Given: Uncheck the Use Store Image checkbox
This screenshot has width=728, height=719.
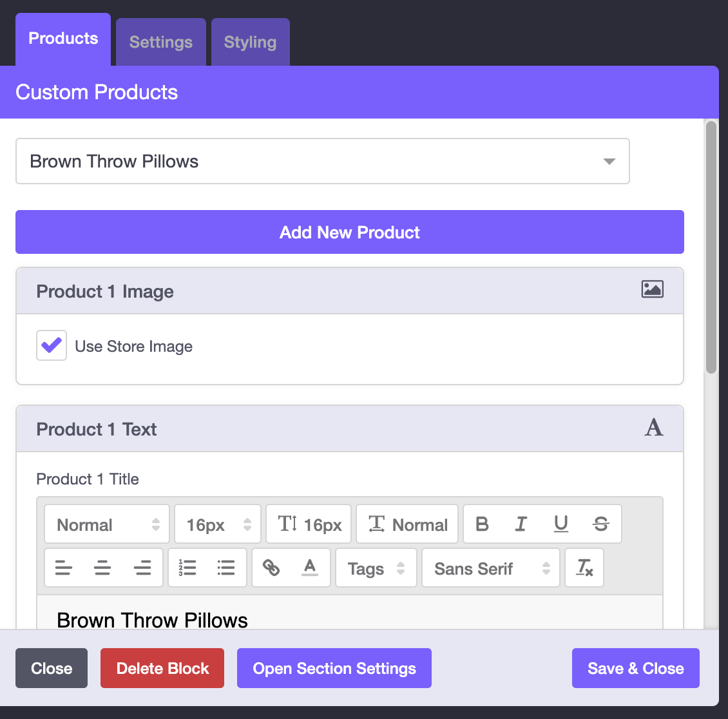Looking at the screenshot, I should [52, 345].
